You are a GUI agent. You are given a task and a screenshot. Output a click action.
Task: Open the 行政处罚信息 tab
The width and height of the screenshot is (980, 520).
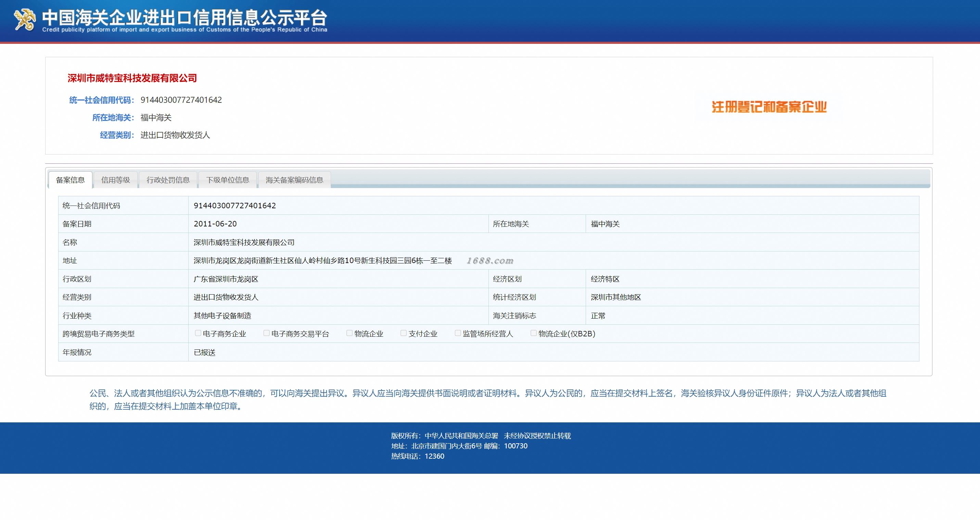pos(168,180)
